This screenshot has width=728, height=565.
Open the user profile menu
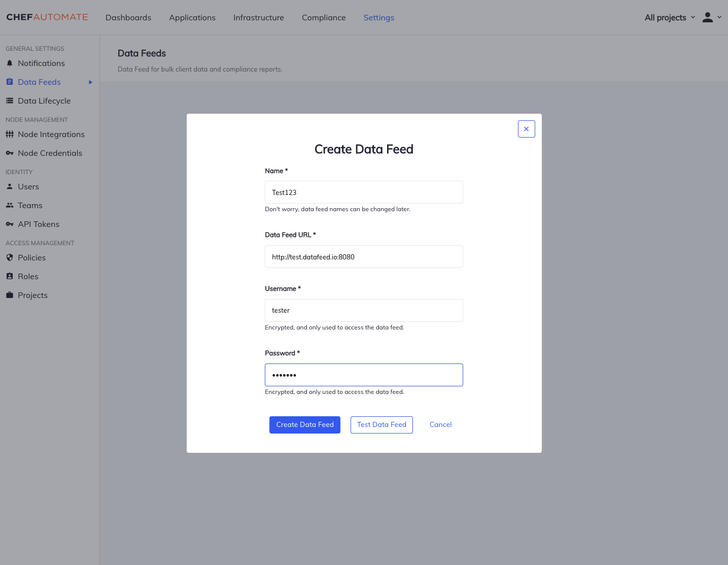pos(711,18)
